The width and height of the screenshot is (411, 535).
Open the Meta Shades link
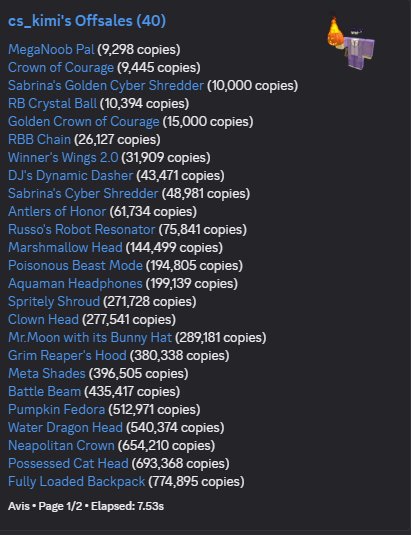(47, 374)
